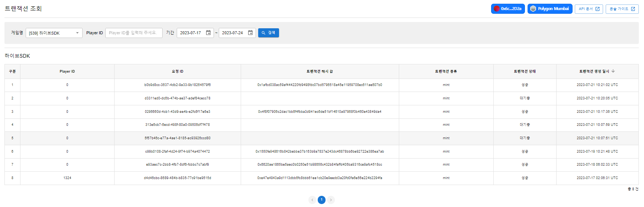Open the end date calendar picker icon
Screen dimensions: 644x207
250,33
